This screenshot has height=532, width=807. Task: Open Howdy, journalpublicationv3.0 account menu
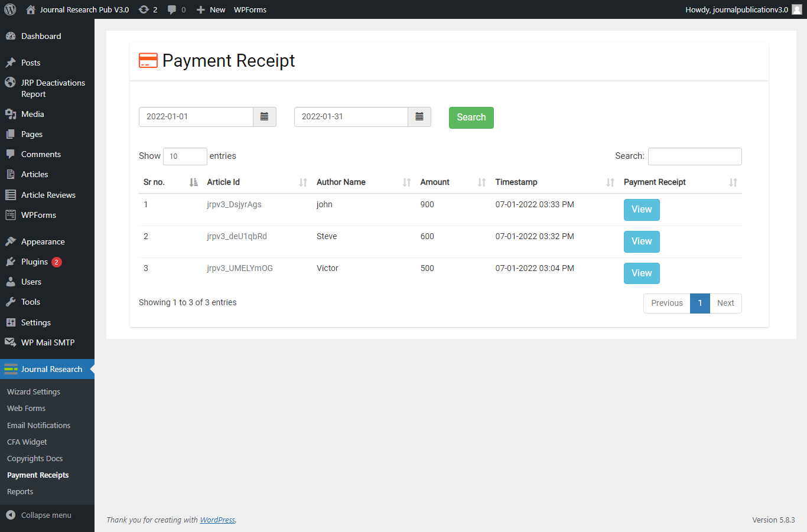tap(743, 9)
